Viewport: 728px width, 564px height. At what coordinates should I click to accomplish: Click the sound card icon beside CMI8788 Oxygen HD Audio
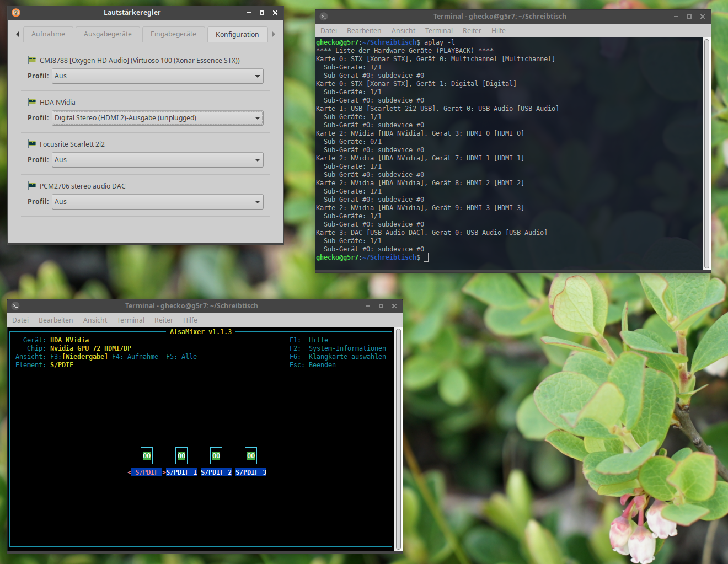click(x=32, y=60)
